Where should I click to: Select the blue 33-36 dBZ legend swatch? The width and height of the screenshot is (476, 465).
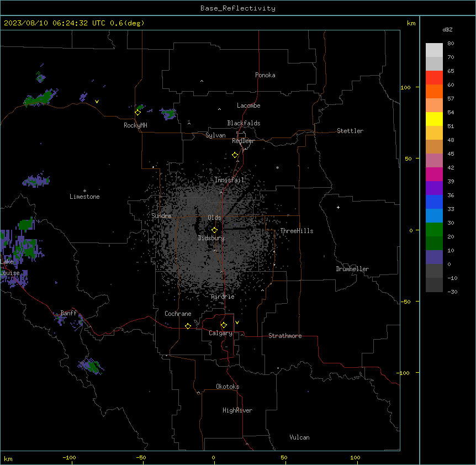pyautogui.click(x=434, y=202)
